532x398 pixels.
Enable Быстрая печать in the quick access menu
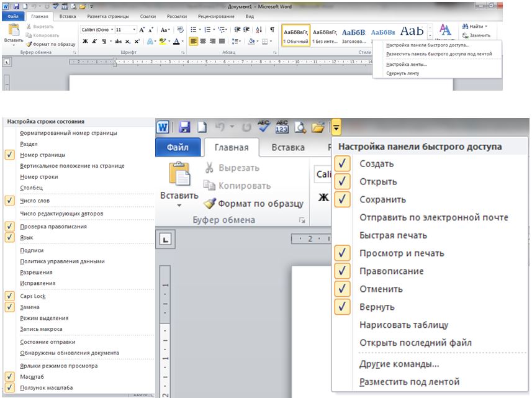[392, 235]
